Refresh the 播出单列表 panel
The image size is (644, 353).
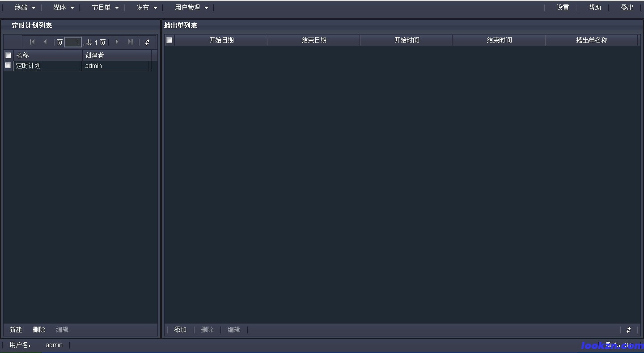tap(628, 330)
